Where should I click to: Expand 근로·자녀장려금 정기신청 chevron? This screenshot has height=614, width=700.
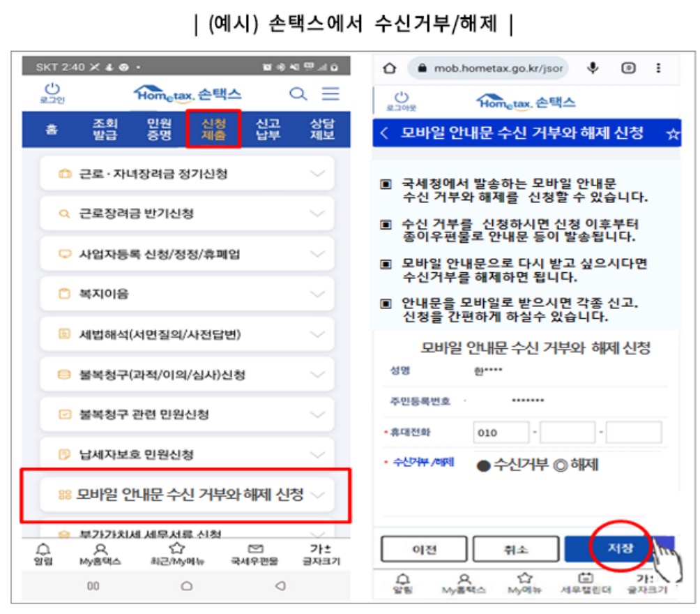317,174
